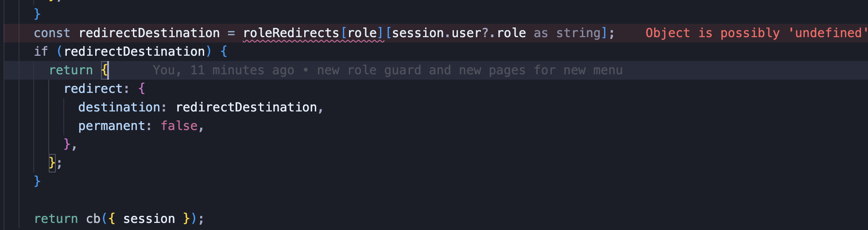Click the squiggly-underlined roleRedirects identifier
This screenshot has width=868, height=230.
(x=291, y=33)
